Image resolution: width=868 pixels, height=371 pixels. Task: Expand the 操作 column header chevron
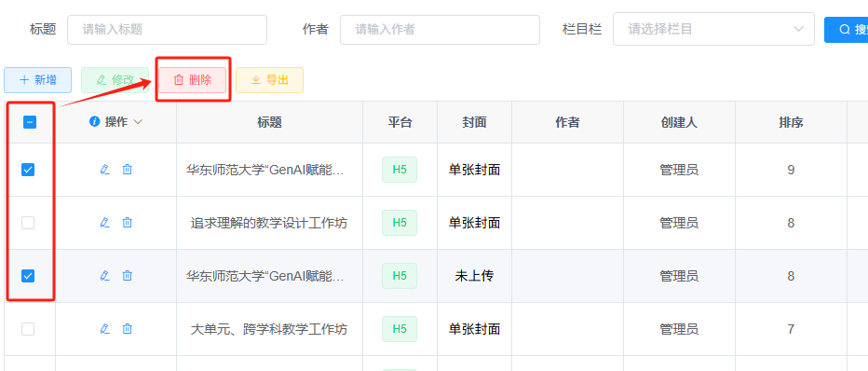(x=139, y=122)
